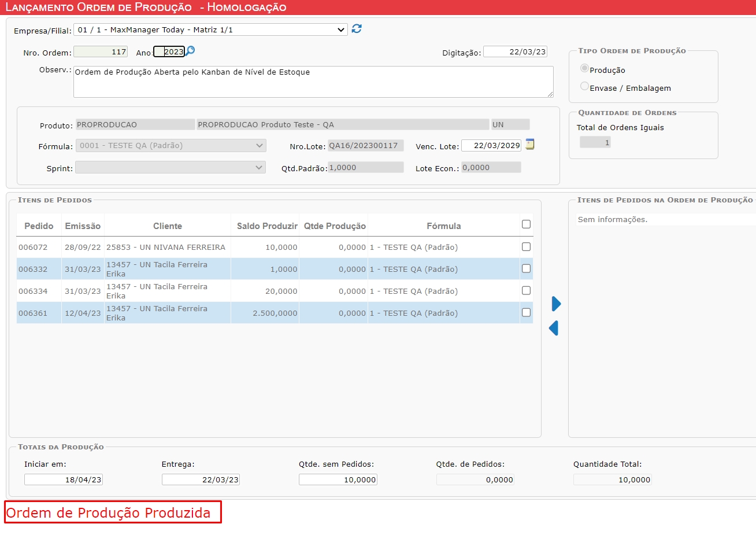Click the 'Ordem de Produção Produzida' status message
Image resolution: width=756 pixels, height=535 pixels.
pyautogui.click(x=109, y=513)
